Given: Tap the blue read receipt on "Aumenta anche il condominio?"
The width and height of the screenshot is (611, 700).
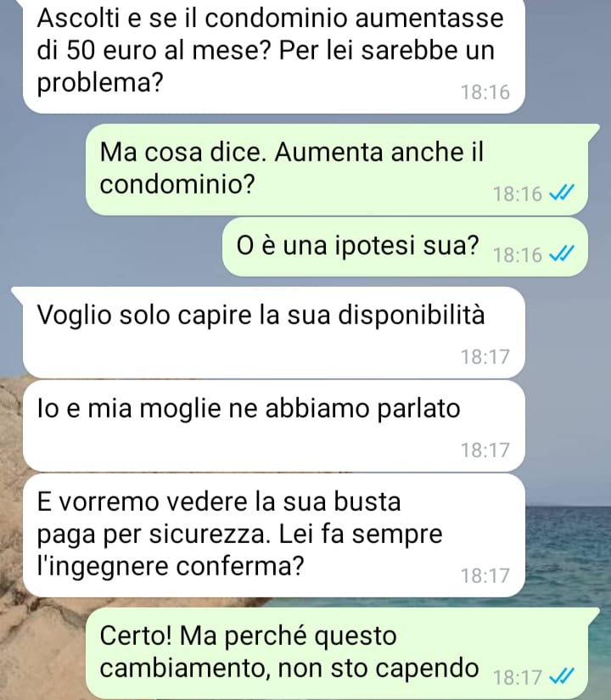Looking at the screenshot, I should tap(562, 193).
